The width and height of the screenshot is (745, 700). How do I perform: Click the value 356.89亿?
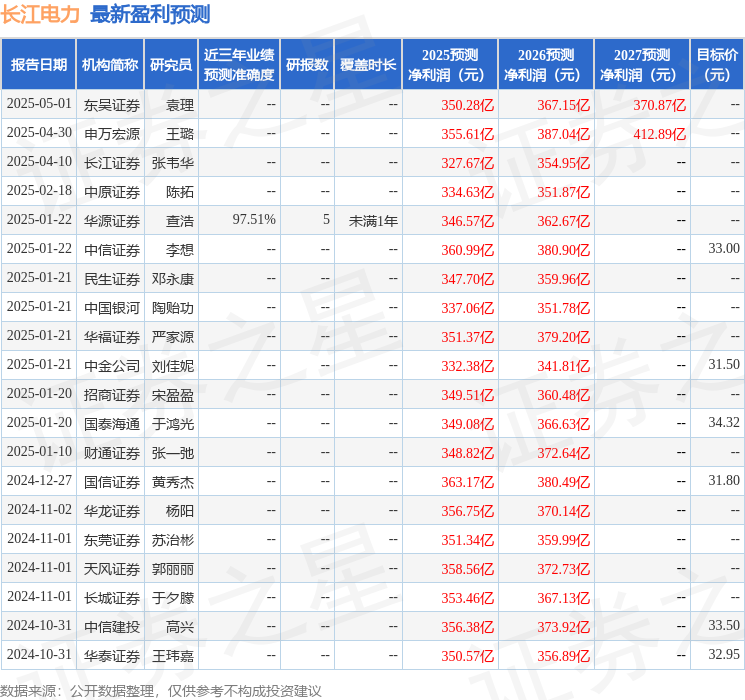564,656
